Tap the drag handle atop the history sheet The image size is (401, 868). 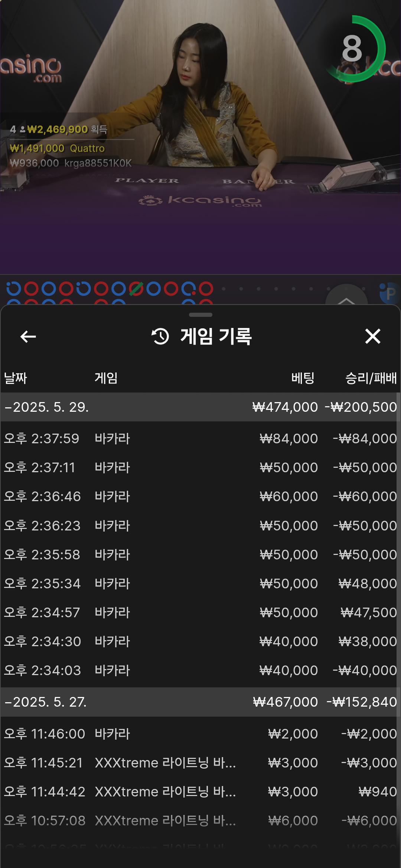coord(200,315)
